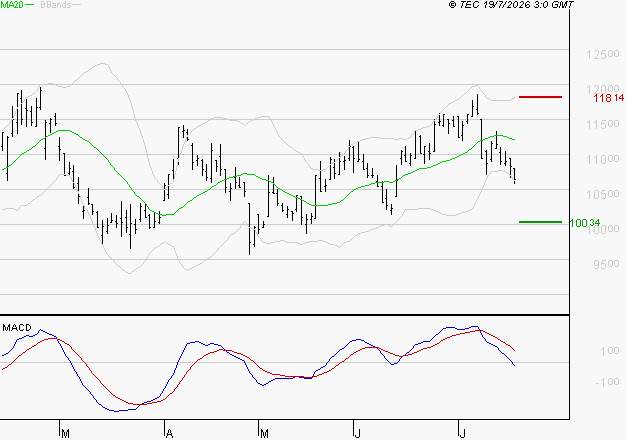This screenshot has height=440, width=627.
Task: Click the red 118.14 resistance line
Action: 540,97
